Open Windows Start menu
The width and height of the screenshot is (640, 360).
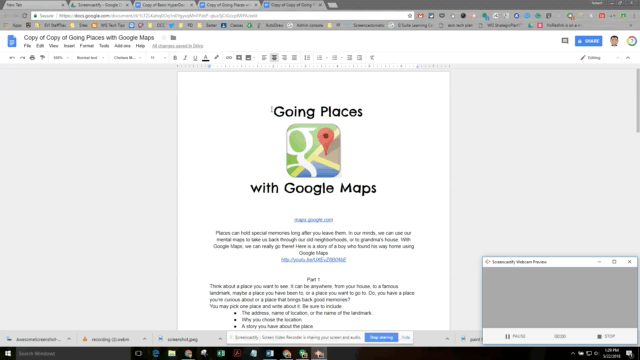pos(8,353)
